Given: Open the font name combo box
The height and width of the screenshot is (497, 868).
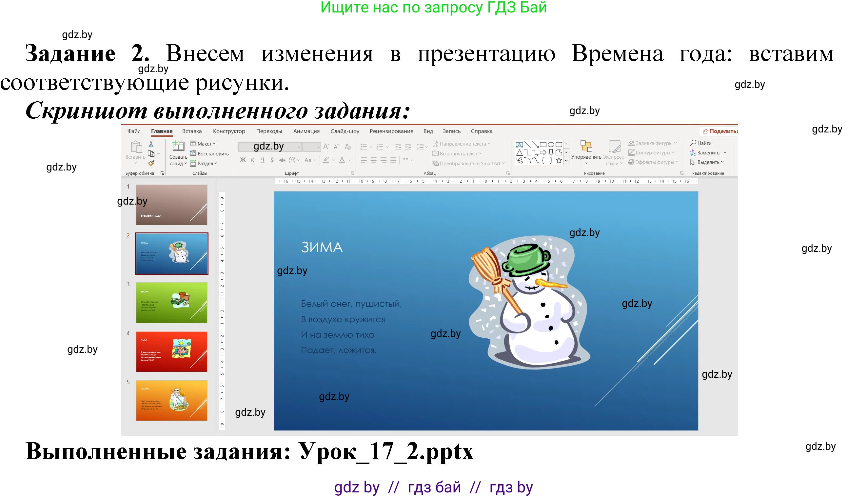Looking at the screenshot, I should [x=269, y=147].
